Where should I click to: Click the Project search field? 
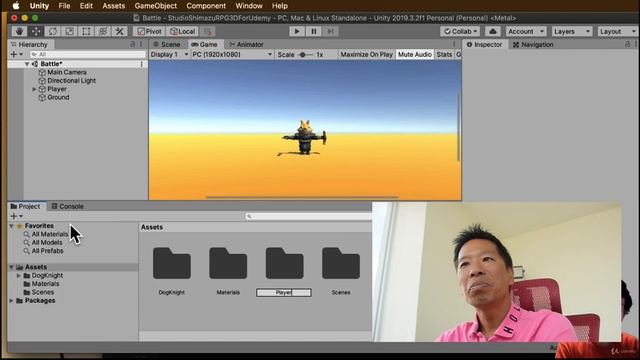coord(309,216)
